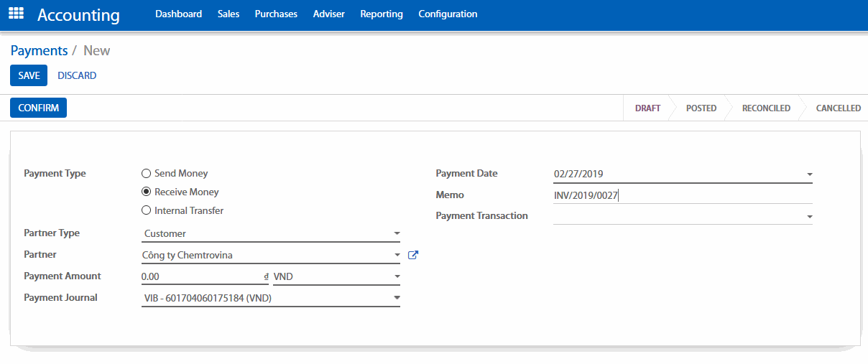Open the apps grid menu icon
The image size is (868, 364).
tap(16, 14)
